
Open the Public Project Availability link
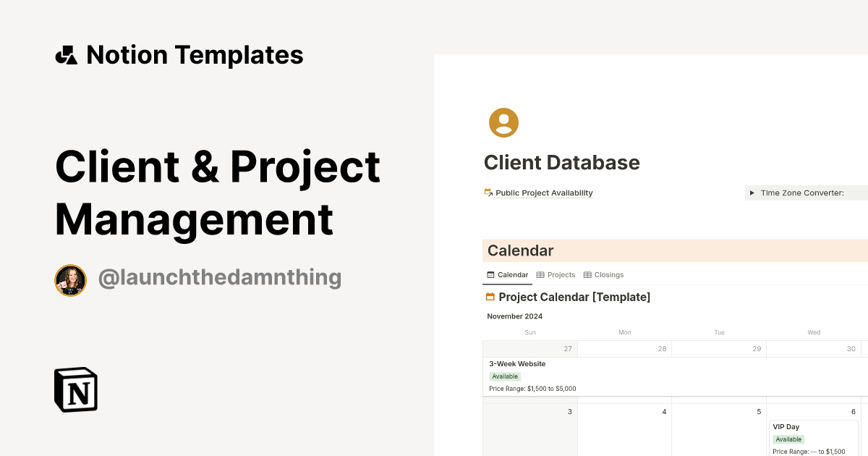543,193
